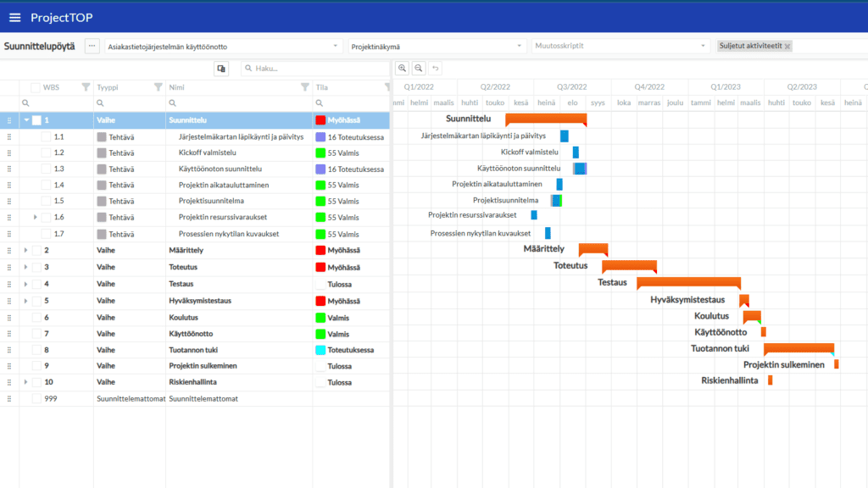Remove the Suljetut aktiviteetit filter tag

point(787,47)
